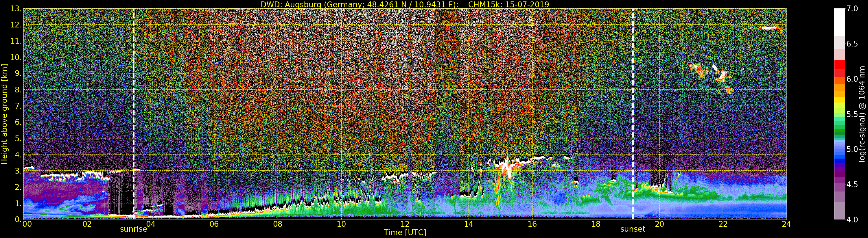Select the "08" time axis tick label
The image size is (868, 238).
pyautogui.click(x=278, y=224)
